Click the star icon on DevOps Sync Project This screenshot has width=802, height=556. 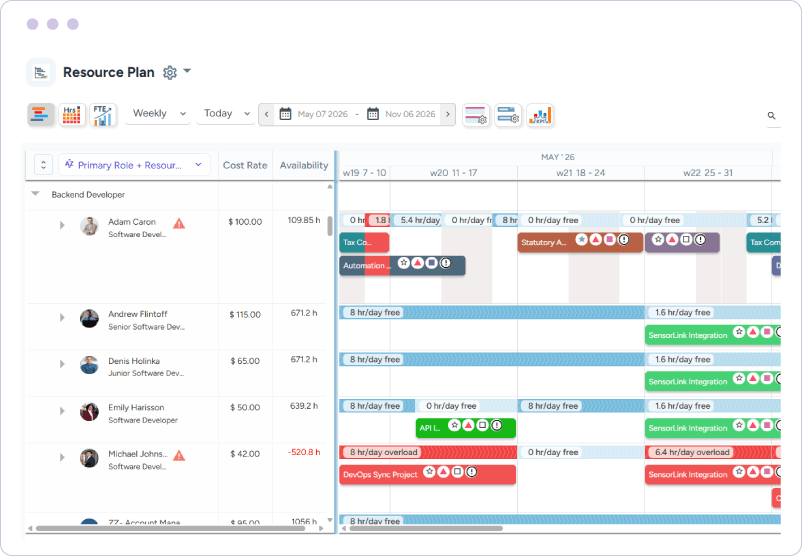tap(429, 472)
